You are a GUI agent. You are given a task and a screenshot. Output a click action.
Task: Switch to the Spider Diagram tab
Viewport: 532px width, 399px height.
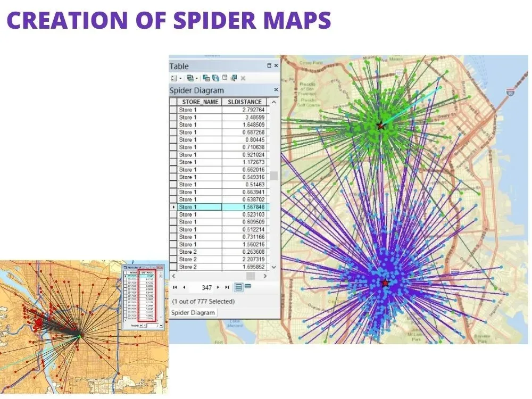click(x=193, y=312)
